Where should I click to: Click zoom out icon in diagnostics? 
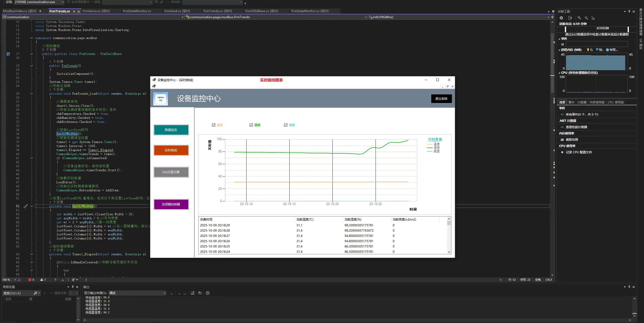coord(586,18)
